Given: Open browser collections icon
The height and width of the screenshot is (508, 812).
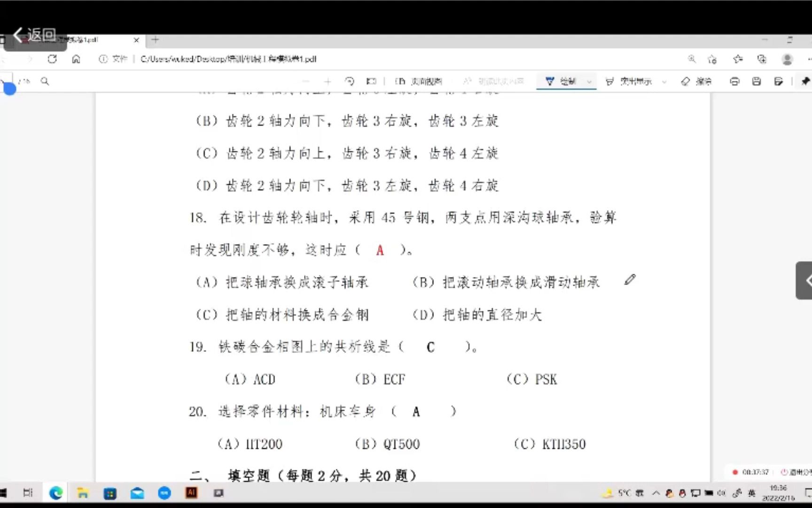Looking at the screenshot, I should pyautogui.click(x=762, y=59).
